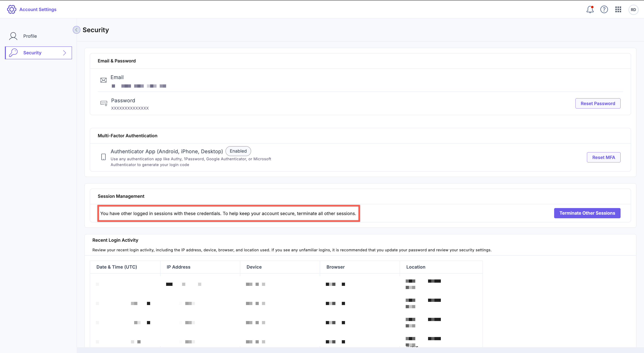This screenshot has width=644, height=353.
Task: Click the password field icon
Action: pos(104,103)
